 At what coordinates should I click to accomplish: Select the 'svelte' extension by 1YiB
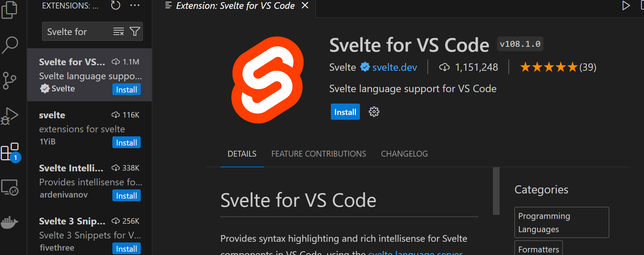(90, 128)
